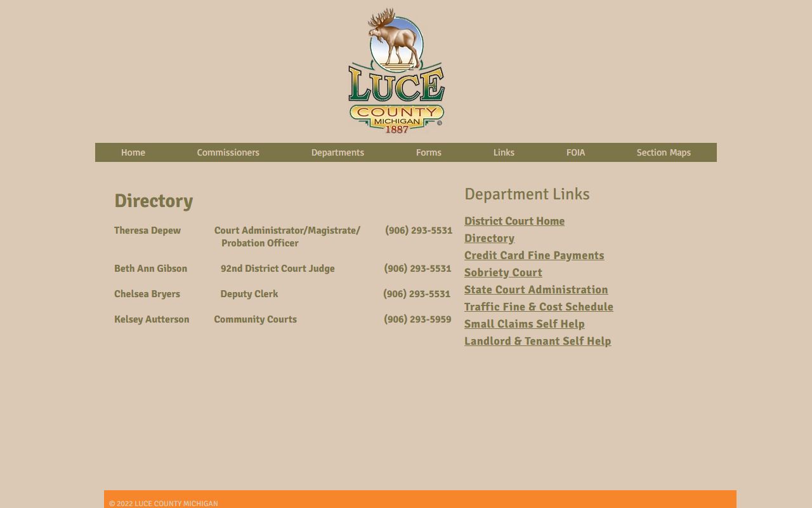Click the Luce County moose logo

point(396,70)
